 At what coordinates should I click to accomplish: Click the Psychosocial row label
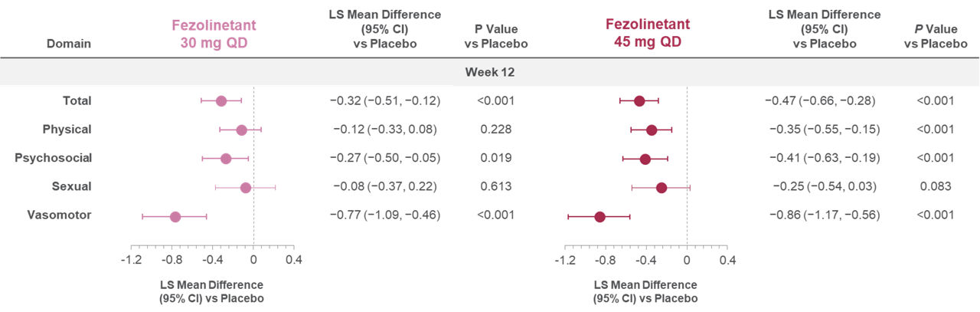[54, 158]
